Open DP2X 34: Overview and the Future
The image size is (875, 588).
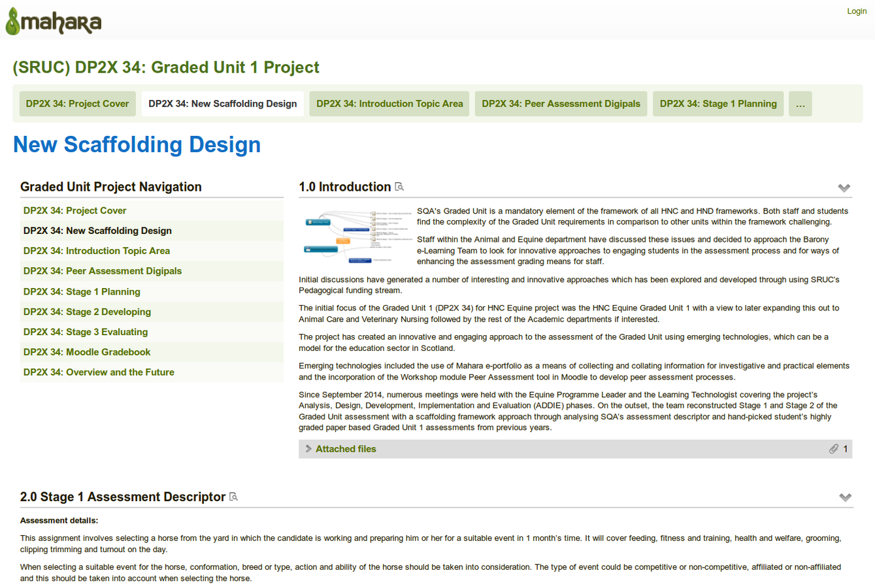pyautogui.click(x=99, y=372)
